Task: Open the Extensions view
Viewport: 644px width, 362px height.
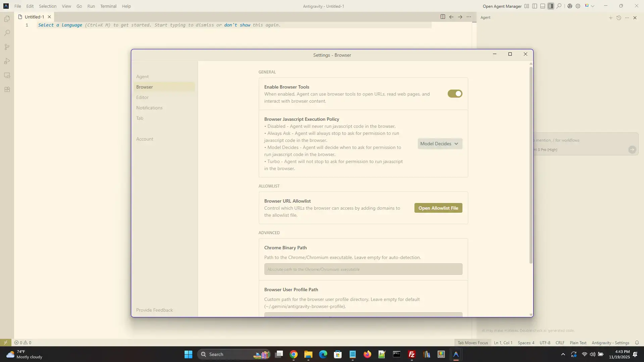Action: 7,90
